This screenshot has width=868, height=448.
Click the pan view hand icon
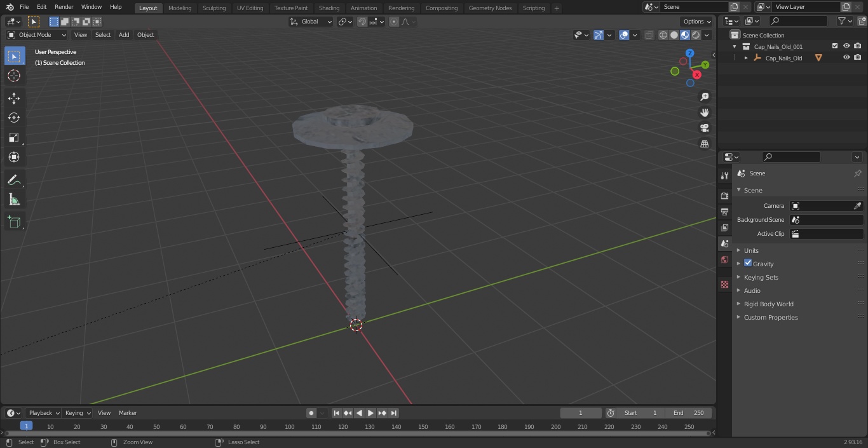(x=704, y=112)
